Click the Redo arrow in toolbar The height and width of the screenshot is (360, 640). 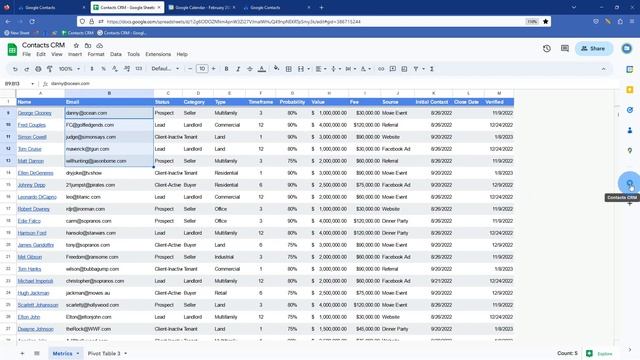[27, 69]
